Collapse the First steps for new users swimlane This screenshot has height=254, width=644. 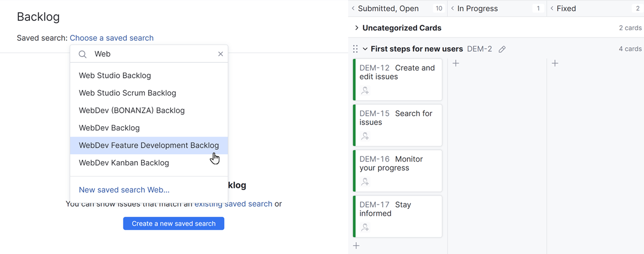coord(365,49)
